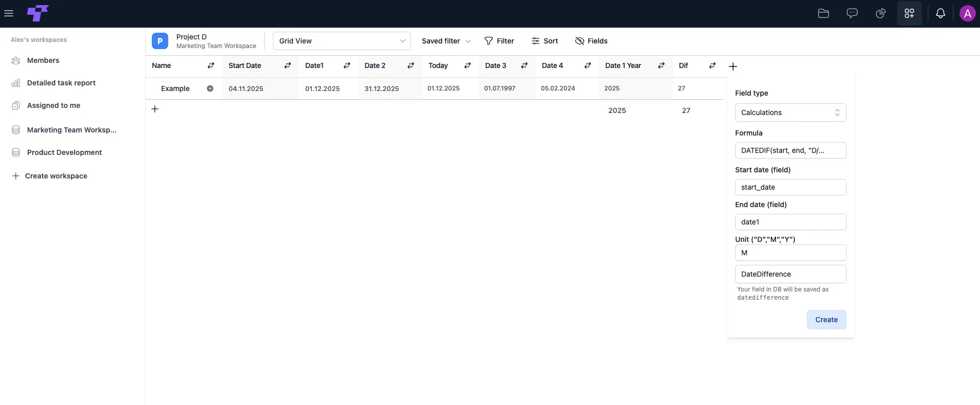The height and width of the screenshot is (405, 980).
Task: Open the Formula DATEDIF selector
Action: (790, 150)
